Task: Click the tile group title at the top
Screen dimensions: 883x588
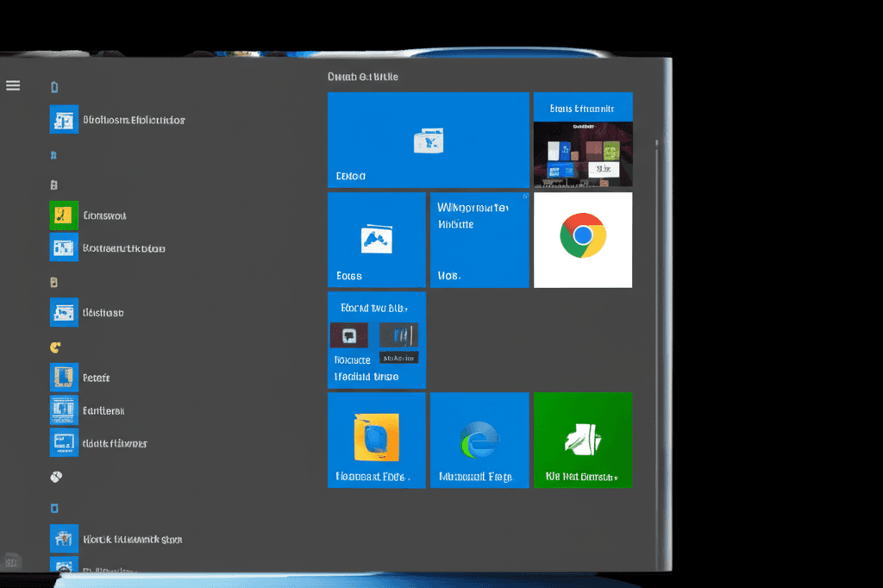Action: [x=362, y=76]
